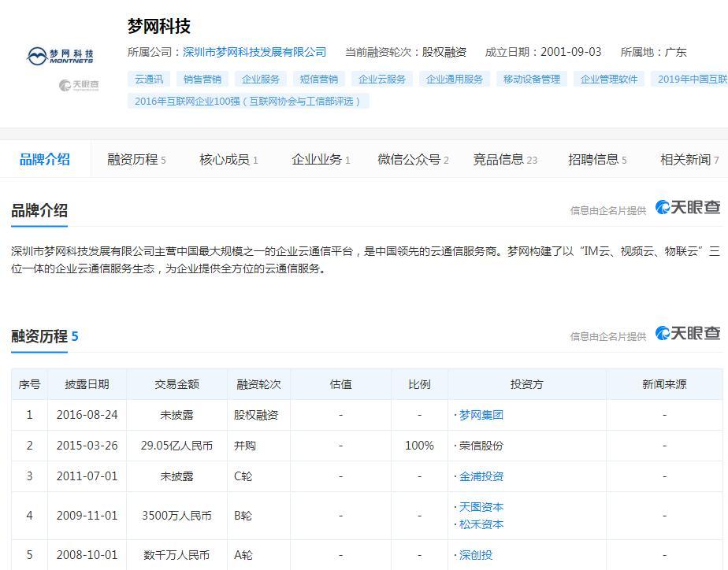This screenshot has height=570, width=728.
Task: Select the 短信营销 tag
Action: tap(319, 79)
